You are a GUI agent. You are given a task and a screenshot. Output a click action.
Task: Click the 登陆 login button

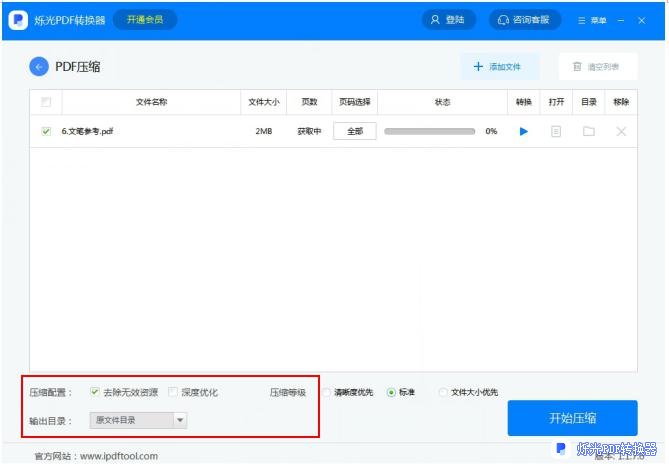(447, 20)
